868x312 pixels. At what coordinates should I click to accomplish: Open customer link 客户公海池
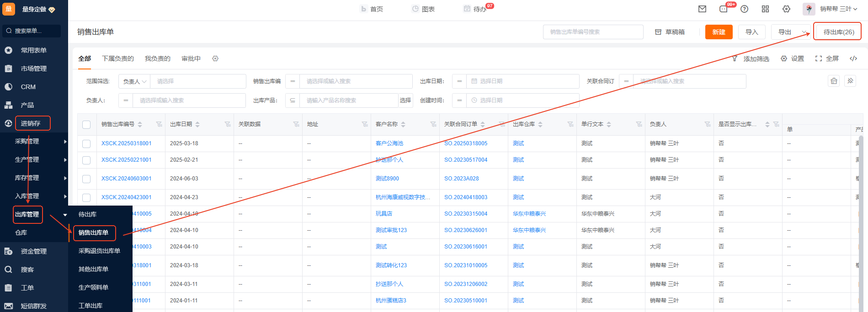point(389,143)
